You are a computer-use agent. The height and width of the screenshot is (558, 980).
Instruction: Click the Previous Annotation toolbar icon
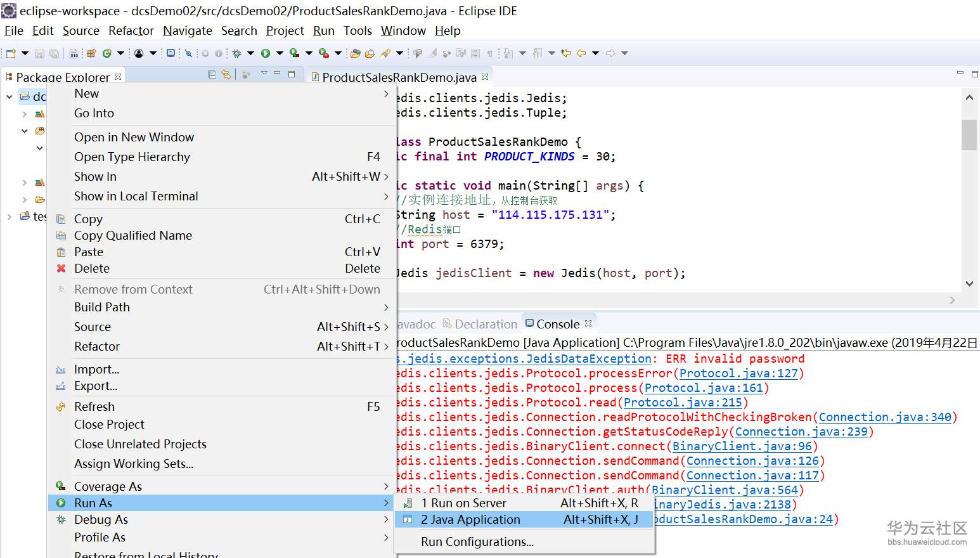click(537, 53)
